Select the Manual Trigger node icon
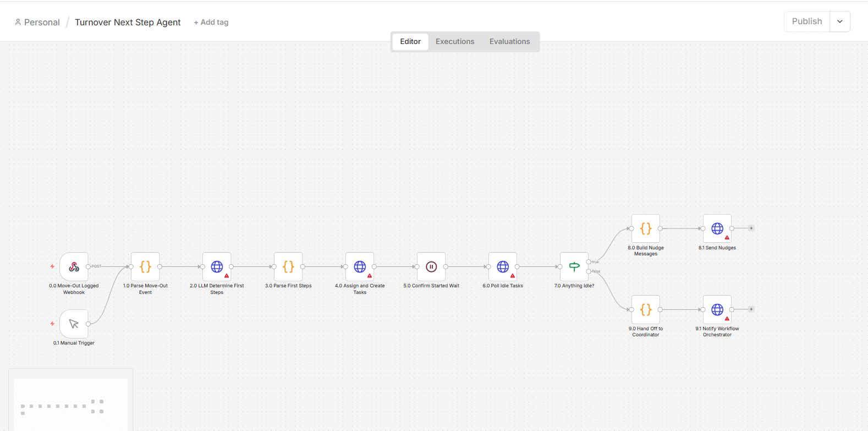 tap(74, 324)
